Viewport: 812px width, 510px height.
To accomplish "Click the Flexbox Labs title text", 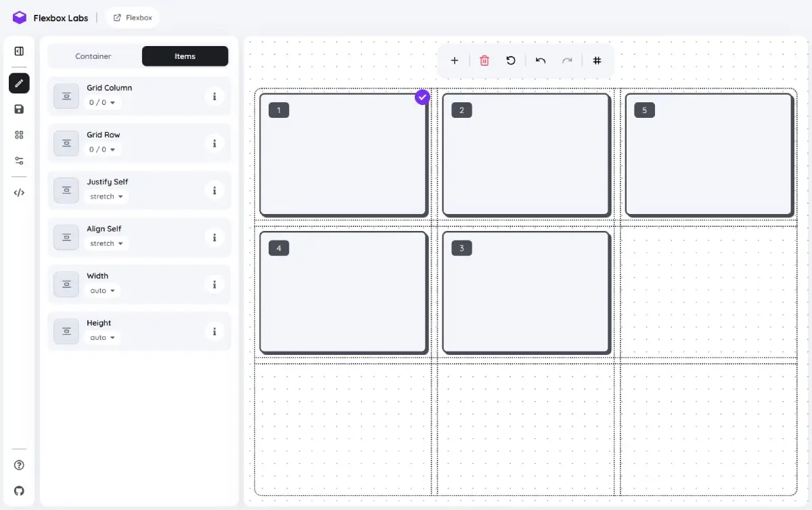I will [x=61, y=18].
